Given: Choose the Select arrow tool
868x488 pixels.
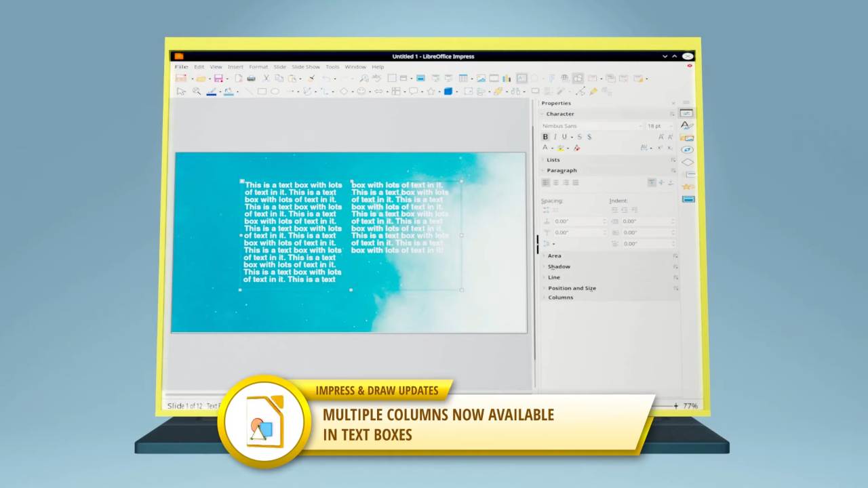Looking at the screenshot, I should point(181,91).
